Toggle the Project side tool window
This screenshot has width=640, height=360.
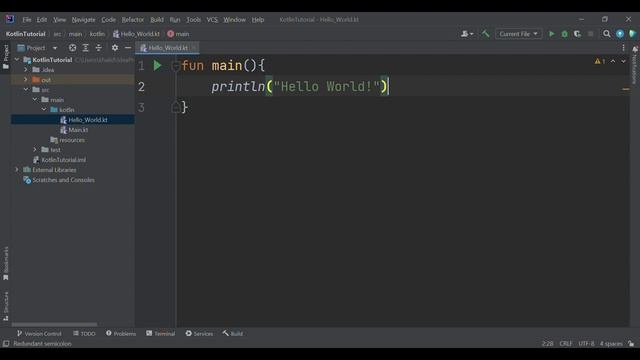[x=6, y=56]
